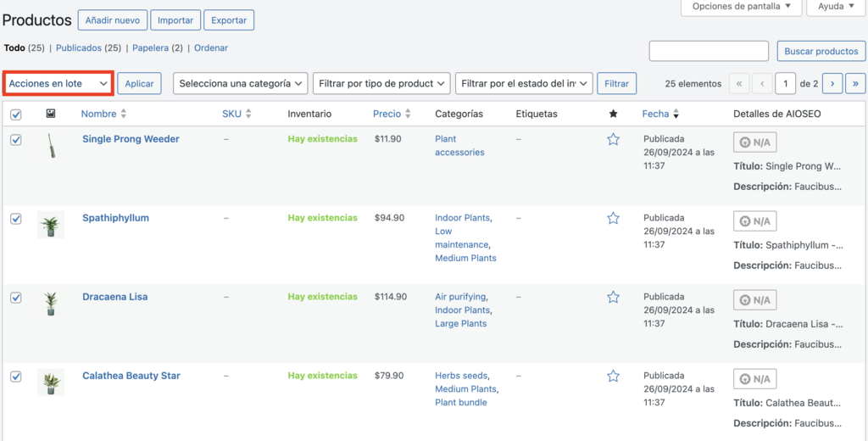Open the Calathea Beauty Star thumbnail
The height and width of the screenshot is (441, 868).
(x=51, y=382)
